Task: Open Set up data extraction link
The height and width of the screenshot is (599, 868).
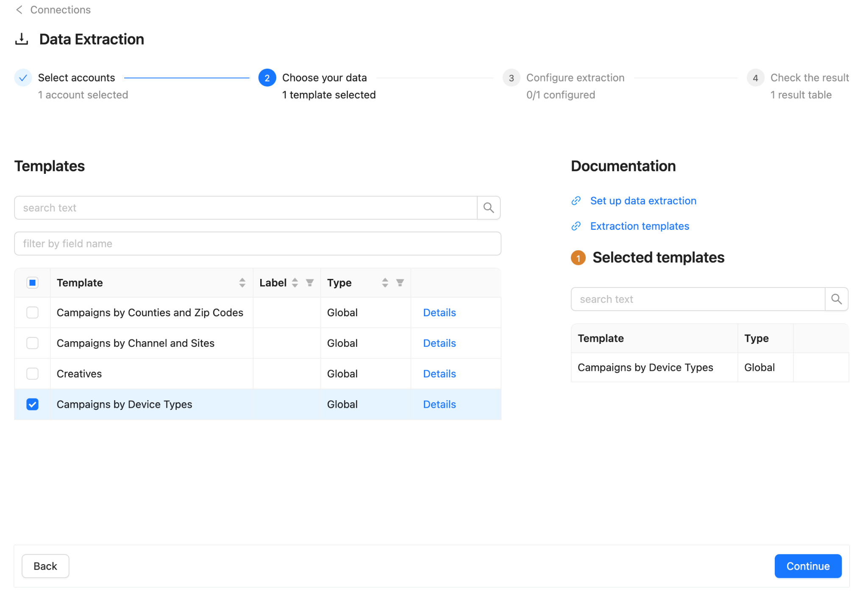Action: [643, 201]
